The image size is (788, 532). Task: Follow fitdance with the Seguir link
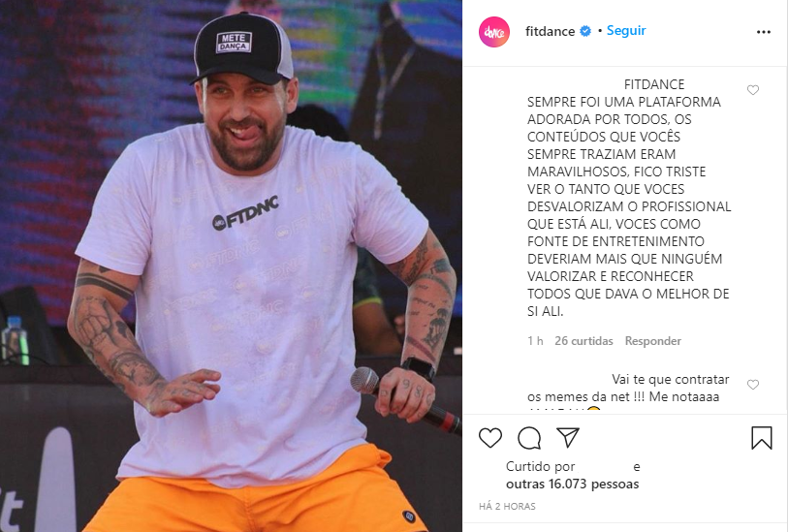pyautogui.click(x=626, y=31)
